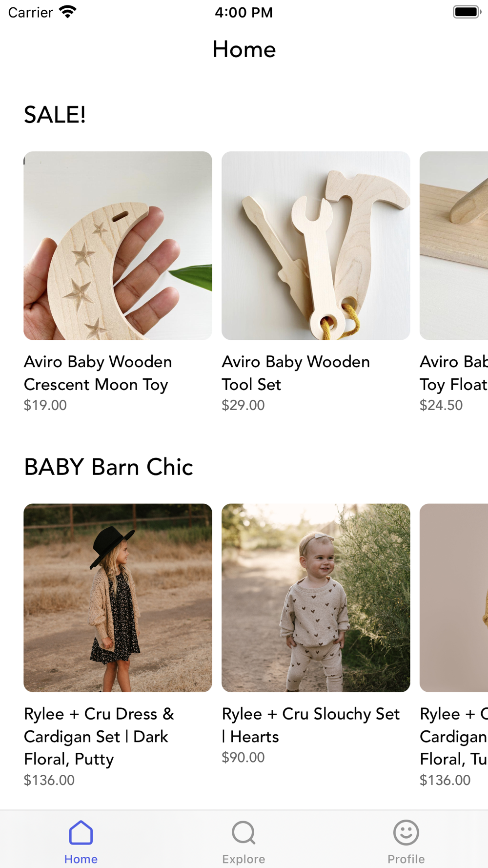Tap the $90.00 price label
This screenshot has width=488, height=868.
point(243,757)
